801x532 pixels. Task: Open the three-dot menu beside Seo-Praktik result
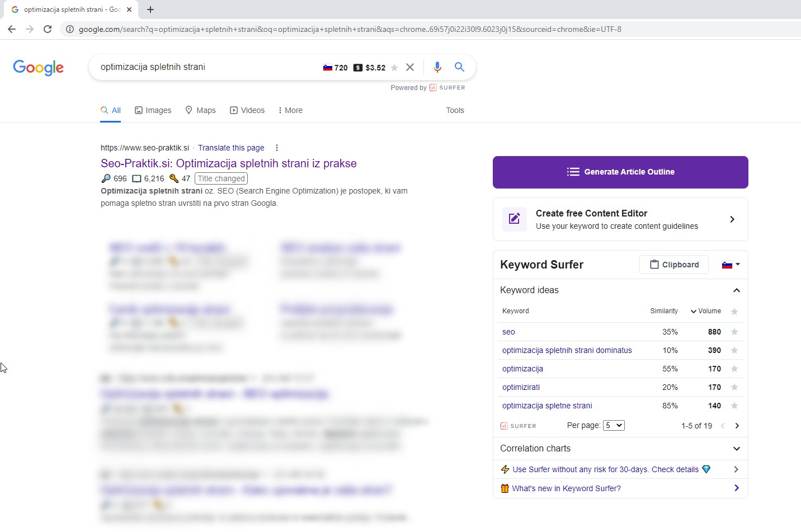[277, 148]
